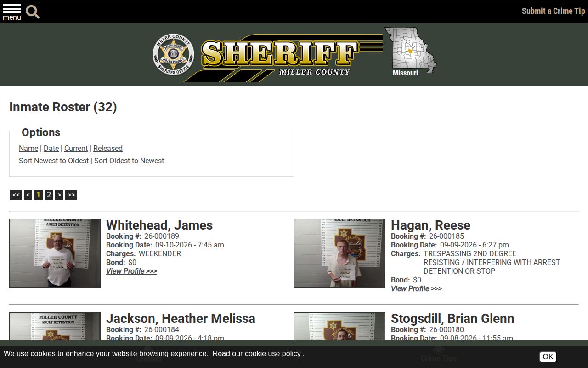The image size is (588, 368).
Task: Read our cookie use policy link
Action: [256, 353]
